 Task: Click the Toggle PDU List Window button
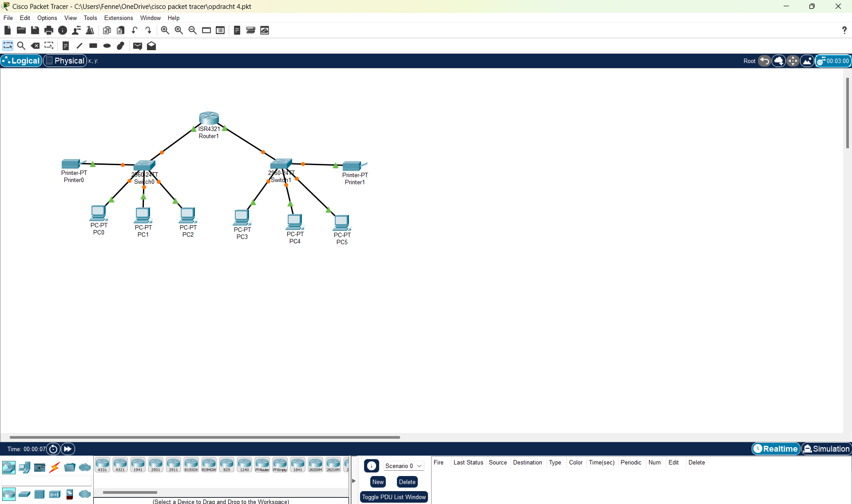393,497
